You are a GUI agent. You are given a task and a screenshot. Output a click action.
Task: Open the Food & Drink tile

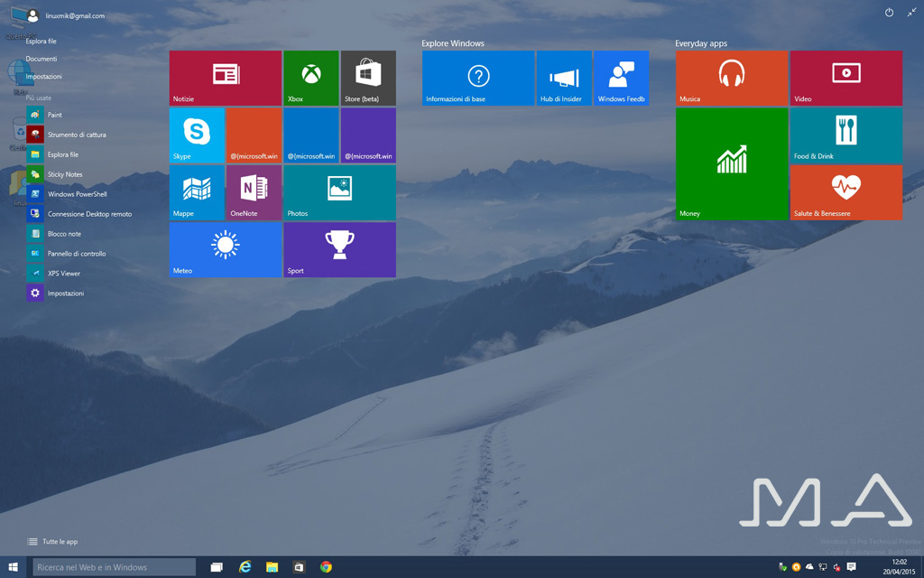click(846, 135)
